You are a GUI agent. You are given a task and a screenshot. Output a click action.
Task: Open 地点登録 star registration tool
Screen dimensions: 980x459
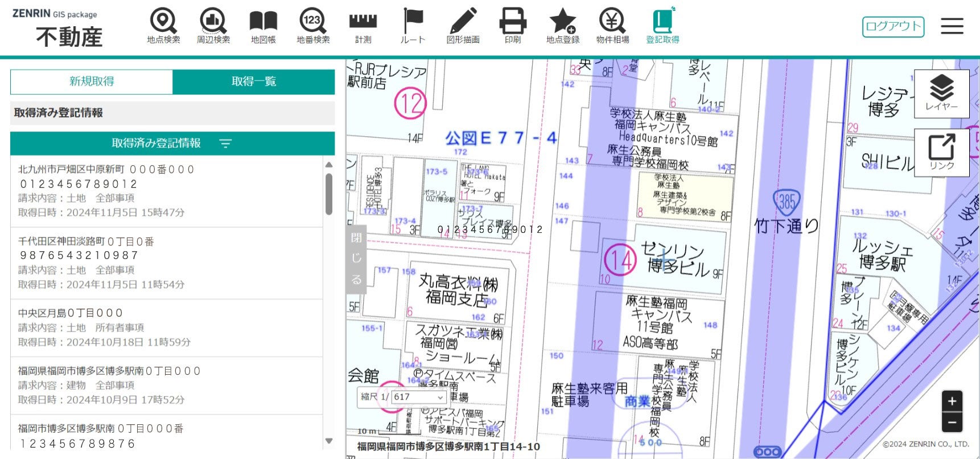point(563,26)
